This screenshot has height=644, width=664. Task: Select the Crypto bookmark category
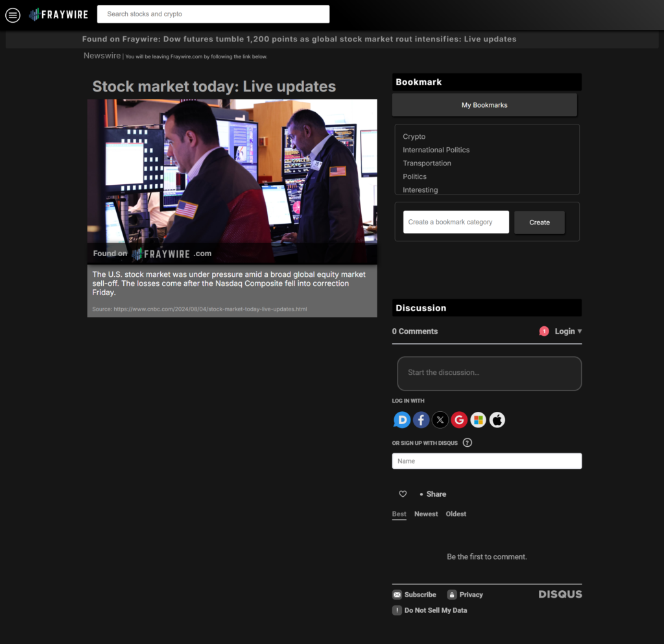414,136
